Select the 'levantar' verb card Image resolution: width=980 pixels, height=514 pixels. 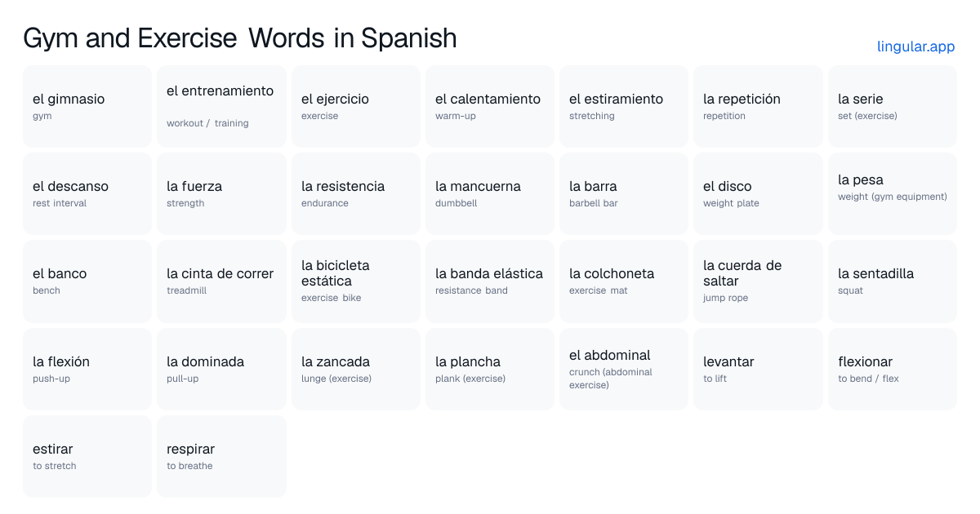(758, 369)
